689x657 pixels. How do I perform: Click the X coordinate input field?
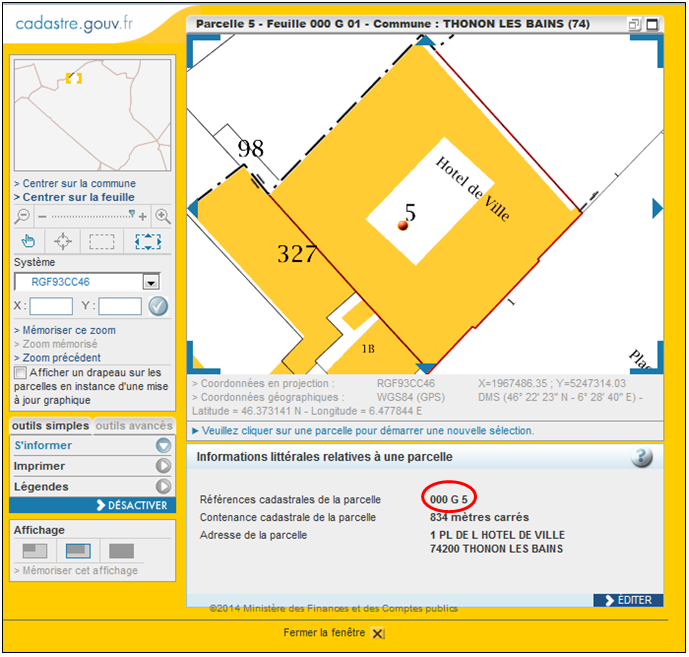pos(51,307)
